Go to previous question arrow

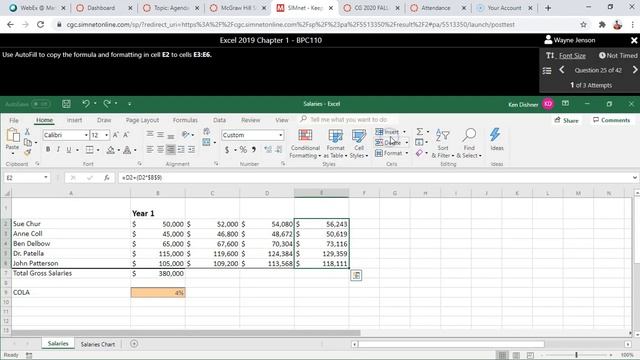click(x=562, y=70)
